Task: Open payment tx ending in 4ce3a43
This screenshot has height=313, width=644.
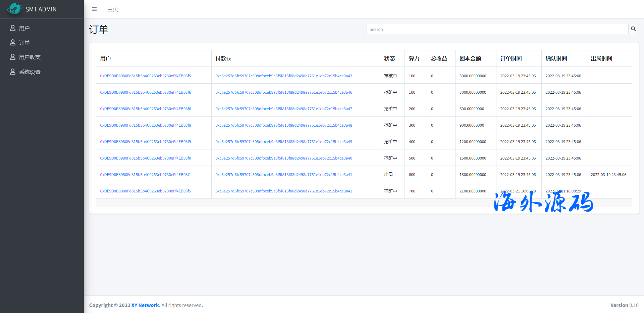Action: click(283, 76)
